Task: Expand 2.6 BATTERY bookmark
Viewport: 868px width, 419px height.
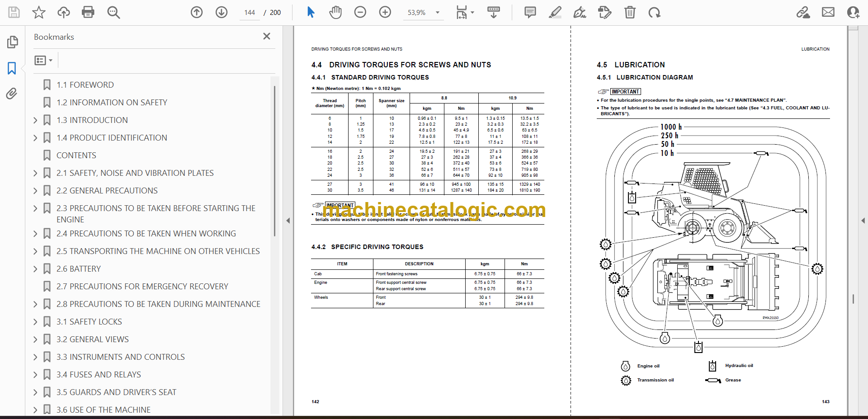Action: click(x=36, y=269)
